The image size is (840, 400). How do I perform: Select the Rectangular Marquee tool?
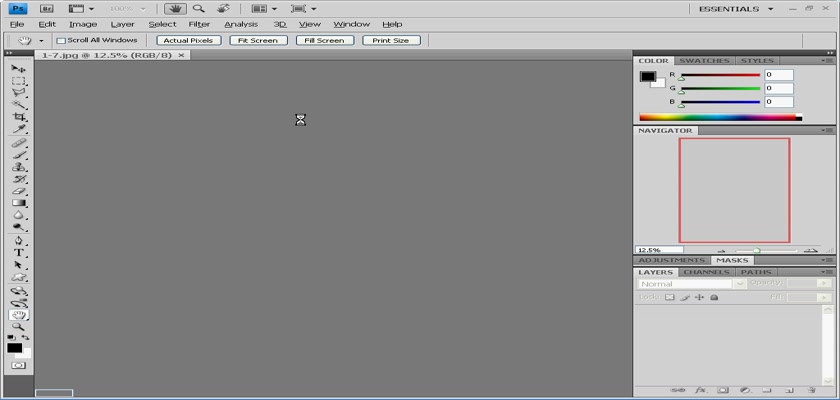[x=19, y=80]
